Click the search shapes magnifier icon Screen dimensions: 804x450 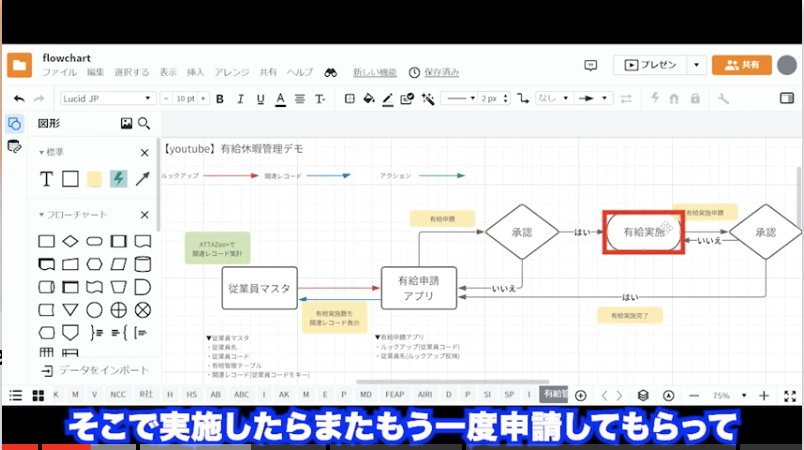(144, 124)
